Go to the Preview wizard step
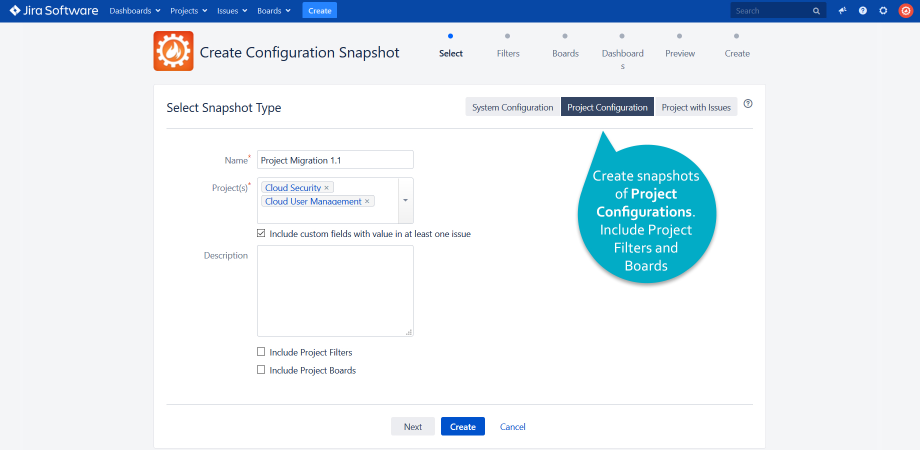This screenshot has width=920, height=450. click(x=680, y=47)
